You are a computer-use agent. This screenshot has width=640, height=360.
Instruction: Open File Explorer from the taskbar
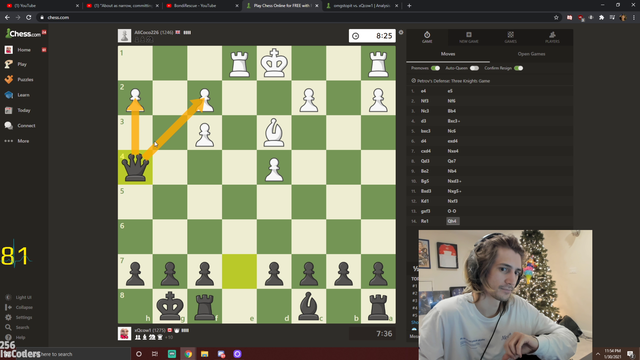(204, 354)
